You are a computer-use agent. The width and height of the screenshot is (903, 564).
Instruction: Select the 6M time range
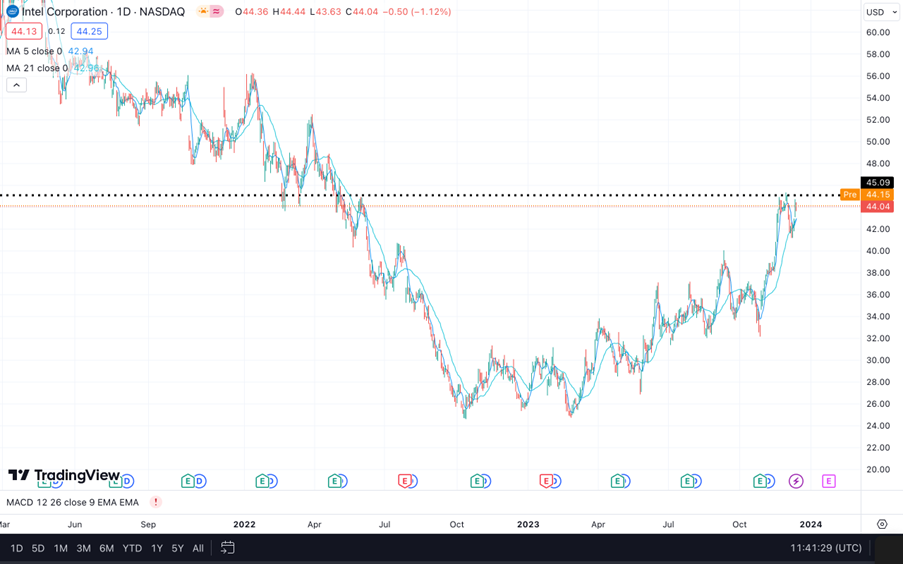coord(107,548)
